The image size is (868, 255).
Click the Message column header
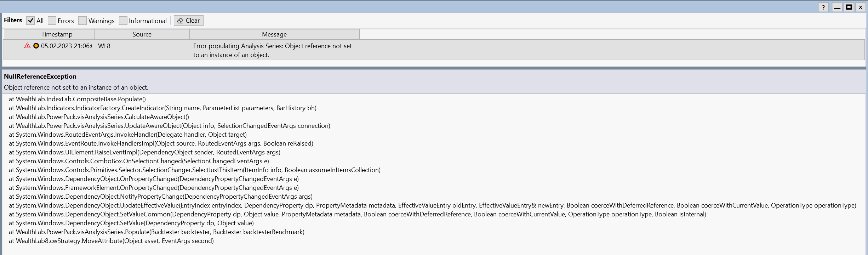(x=274, y=34)
